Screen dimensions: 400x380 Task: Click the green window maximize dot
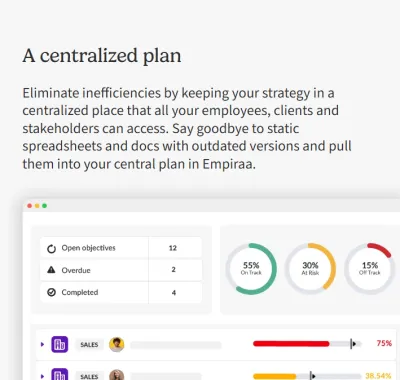coord(44,206)
